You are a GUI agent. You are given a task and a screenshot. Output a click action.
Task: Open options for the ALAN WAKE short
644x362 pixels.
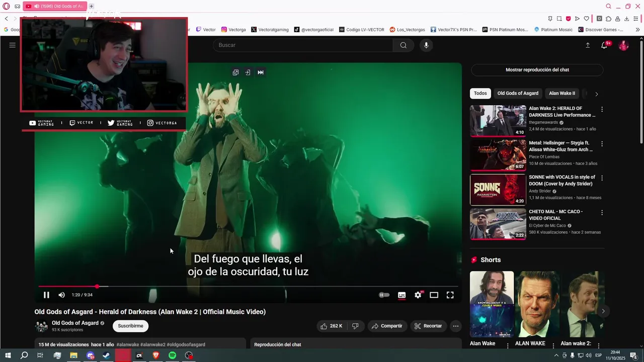tap(553, 345)
